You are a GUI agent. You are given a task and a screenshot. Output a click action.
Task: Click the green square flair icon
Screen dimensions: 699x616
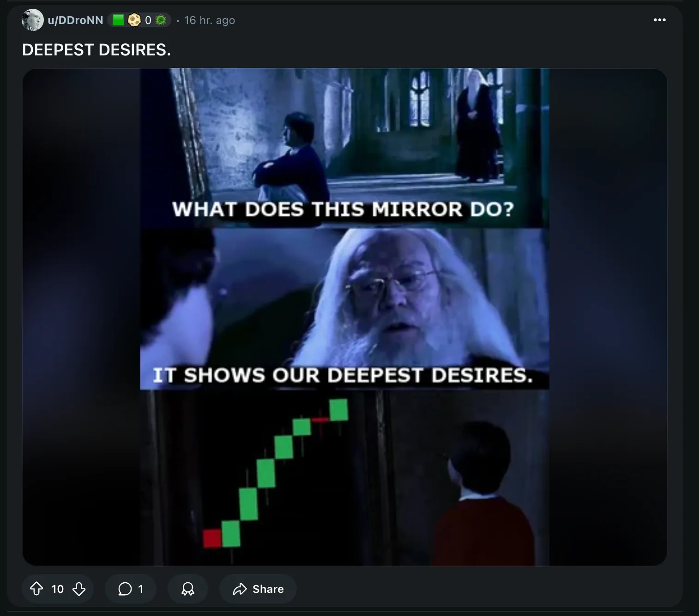pos(118,20)
